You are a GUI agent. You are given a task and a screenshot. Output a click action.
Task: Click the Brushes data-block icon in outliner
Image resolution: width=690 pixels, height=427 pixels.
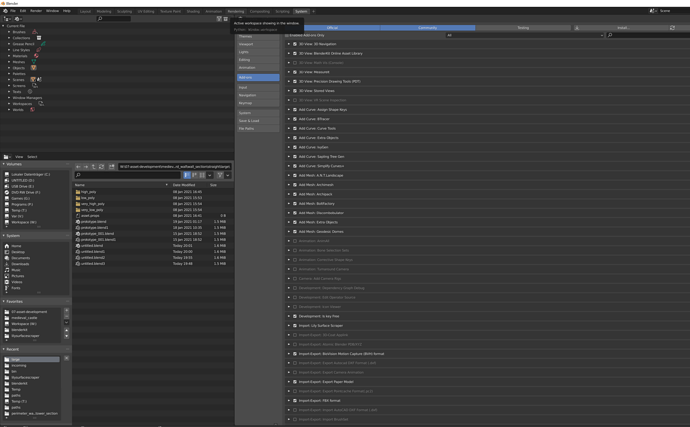[x=34, y=32]
